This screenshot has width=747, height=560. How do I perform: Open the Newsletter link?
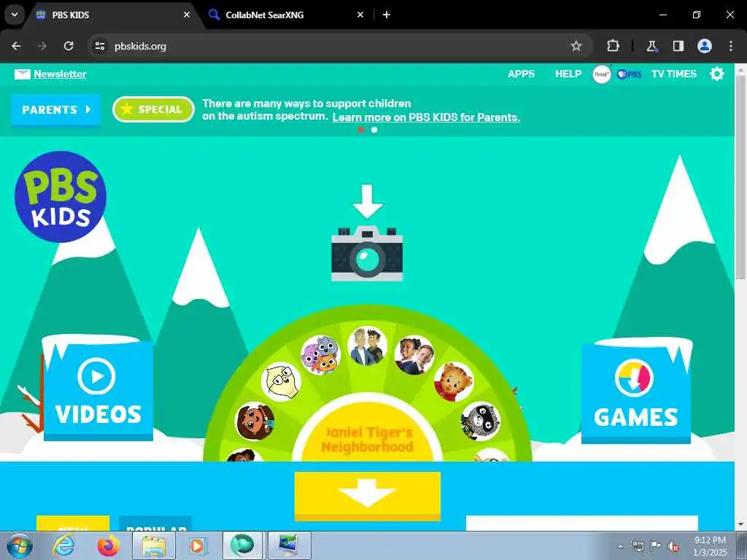pyautogui.click(x=60, y=74)
